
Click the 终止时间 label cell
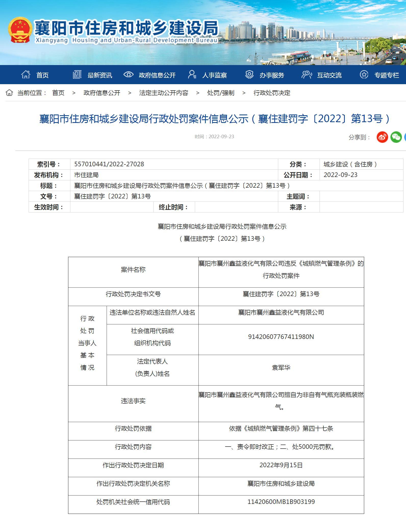(x=174, y=207)
